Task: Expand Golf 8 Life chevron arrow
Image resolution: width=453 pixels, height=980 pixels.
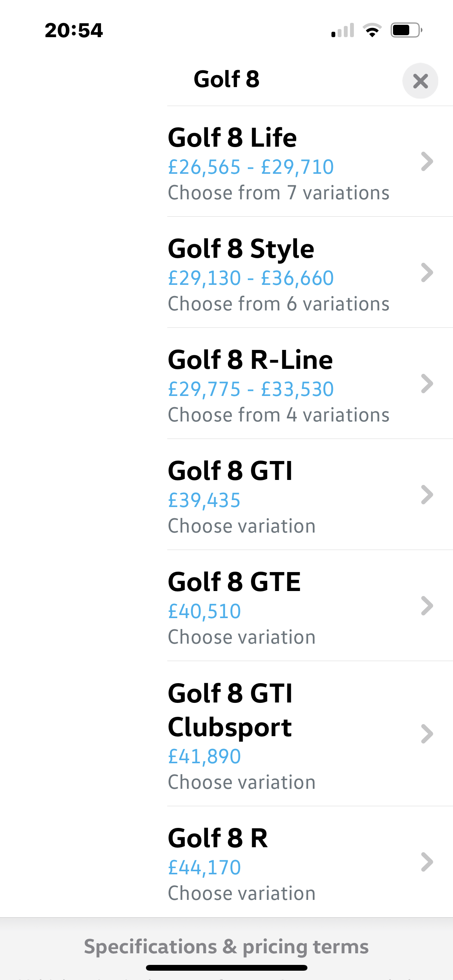Action: point(427,161)
